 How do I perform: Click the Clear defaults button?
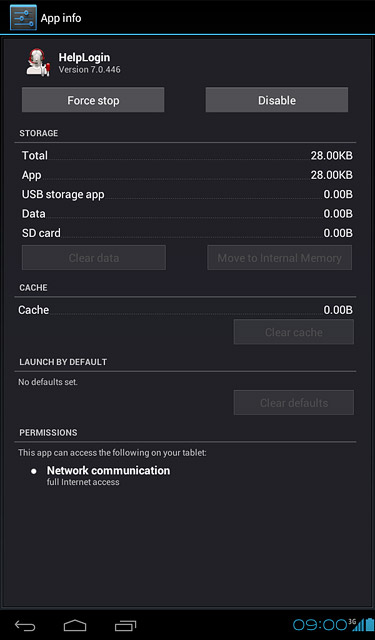(294, 402)
